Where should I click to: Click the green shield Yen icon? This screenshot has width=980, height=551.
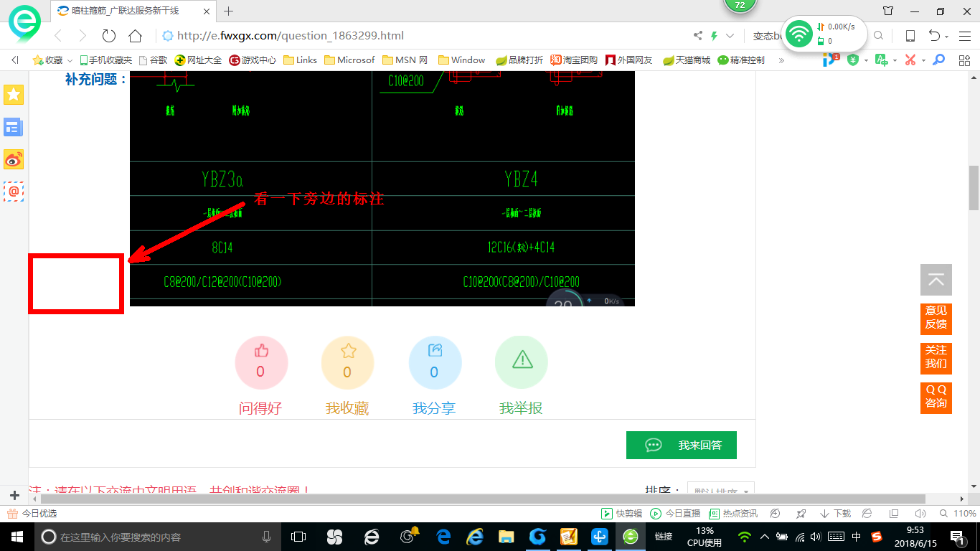pyautogui.click(x=853, y=60)
